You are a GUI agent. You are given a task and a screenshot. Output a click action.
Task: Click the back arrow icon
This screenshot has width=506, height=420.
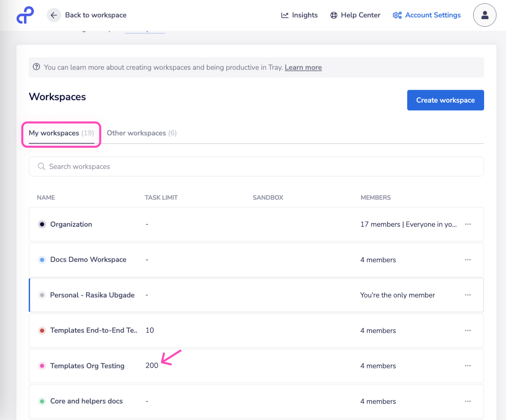54,15
